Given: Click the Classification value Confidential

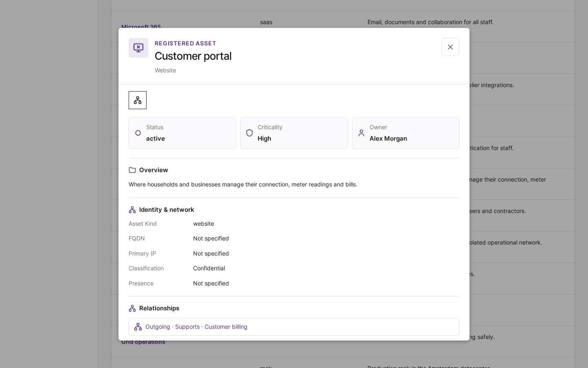Looking at the screenshot, I should (x=209, y=268).
